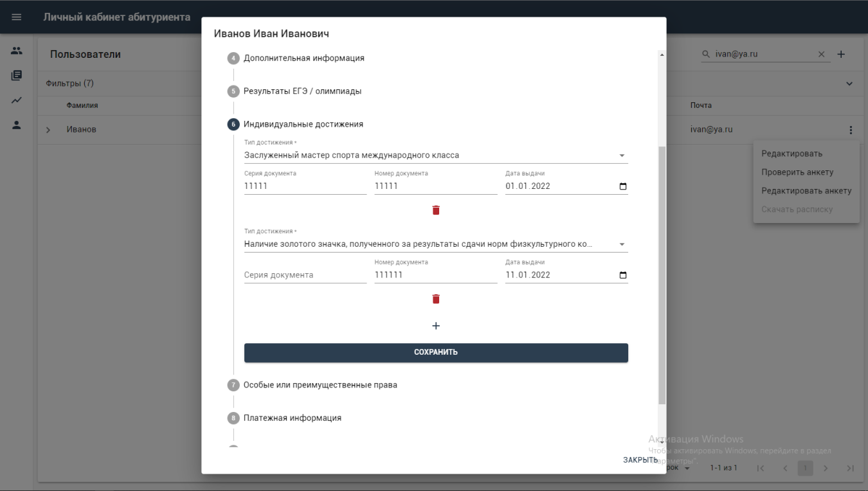This screenshot has height=491, width=868.
Task: Select step 4 circle number icon
Action: pyautogui.click(x=233, y=58)
